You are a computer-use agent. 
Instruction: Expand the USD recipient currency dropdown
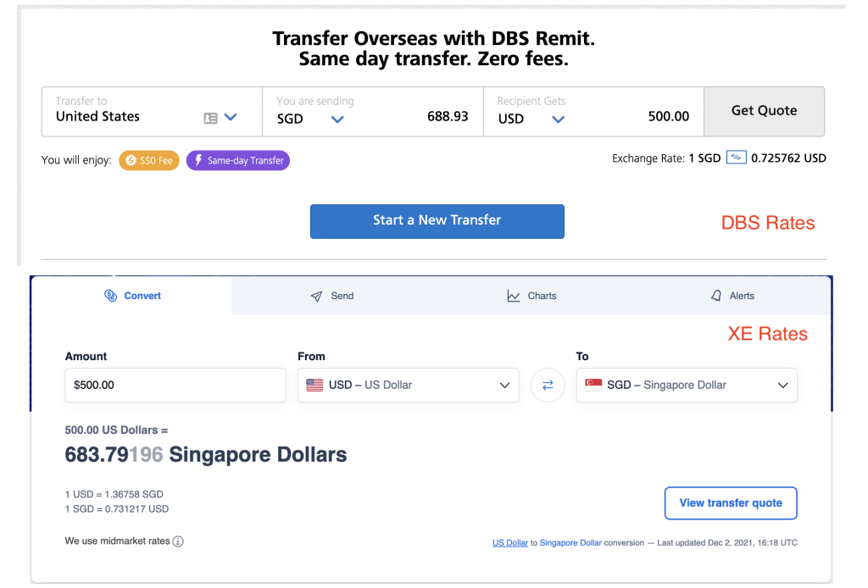point(558,119)
